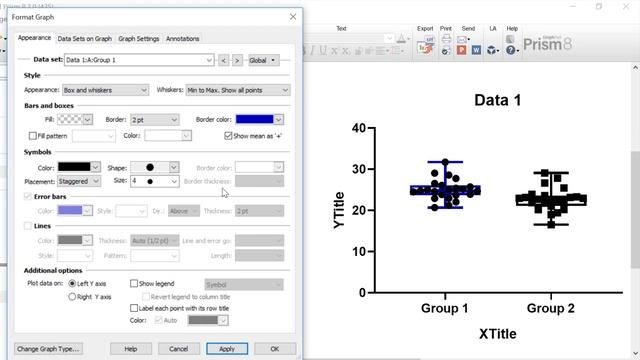Screen dimensions: 640x360
Task: Click the vertical scrollbar of graph view
Action: point(636,210)
